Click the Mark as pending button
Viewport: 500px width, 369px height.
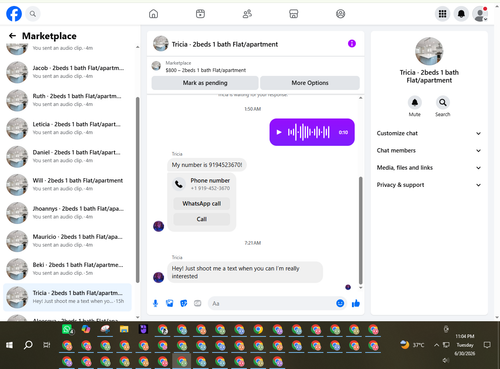point(205,83)
